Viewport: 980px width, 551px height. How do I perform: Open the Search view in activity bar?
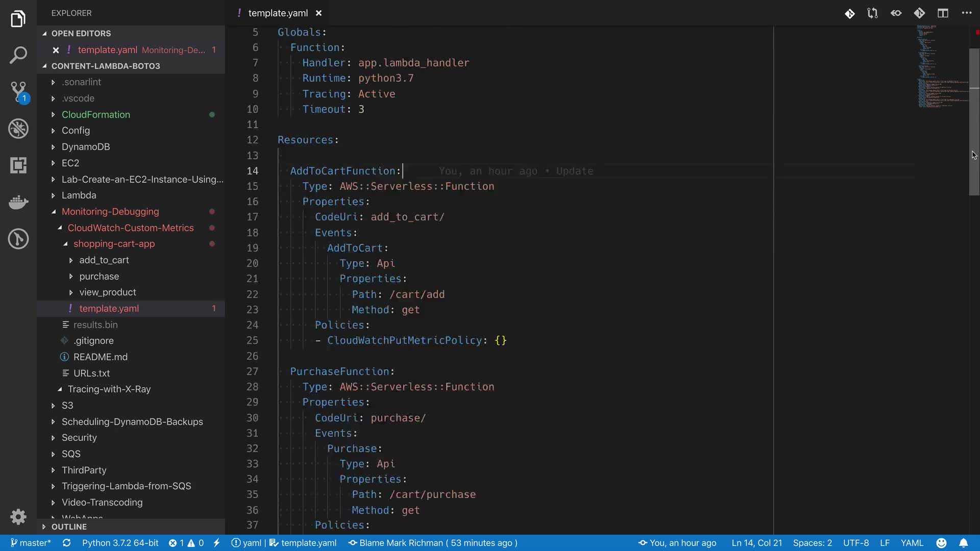18,55
